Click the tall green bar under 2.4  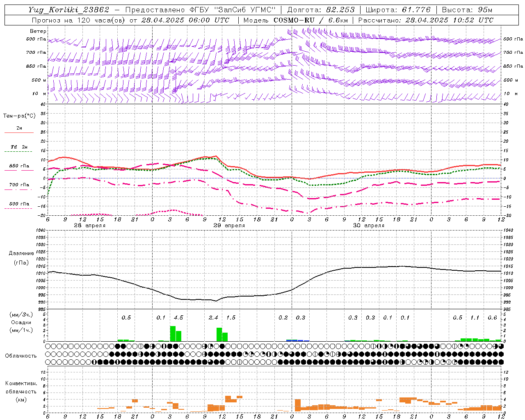[219, 334]
